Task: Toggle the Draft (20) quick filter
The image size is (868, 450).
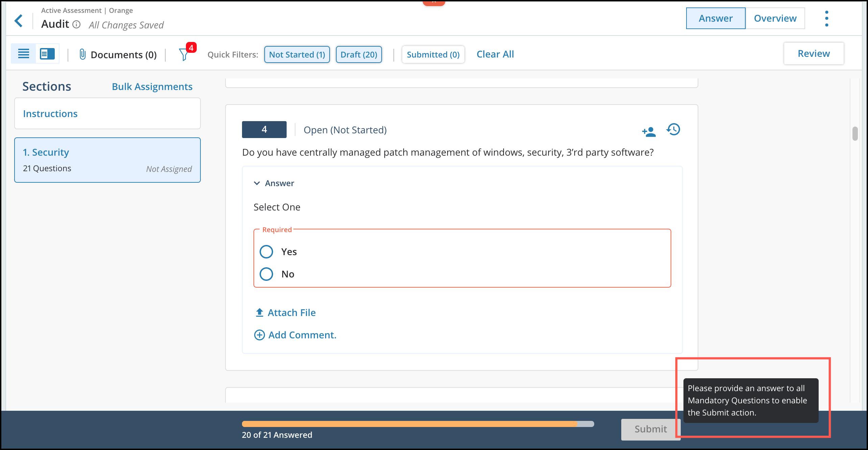Action: coord(359,54)
